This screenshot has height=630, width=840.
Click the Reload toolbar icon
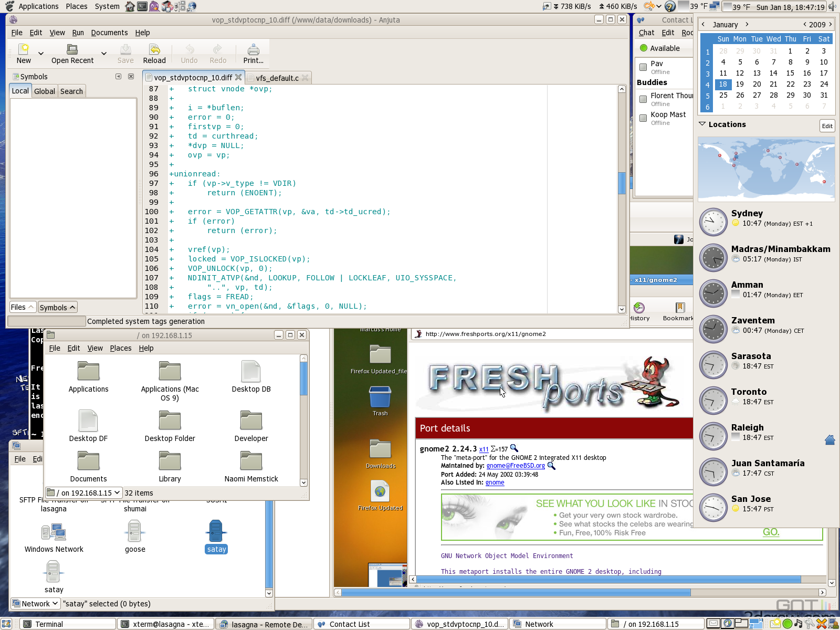click(x=154, y=50)
